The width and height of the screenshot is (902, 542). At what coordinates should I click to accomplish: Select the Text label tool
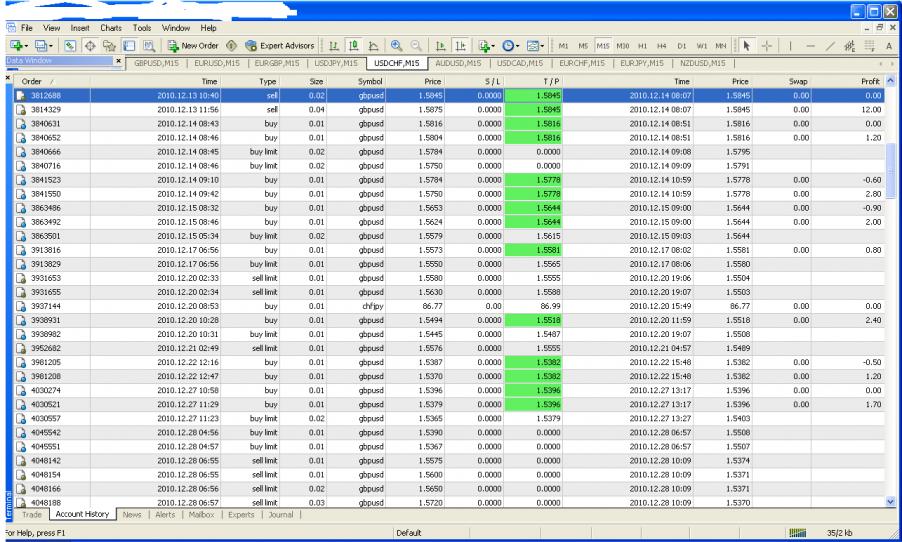(x=889, y=45)
